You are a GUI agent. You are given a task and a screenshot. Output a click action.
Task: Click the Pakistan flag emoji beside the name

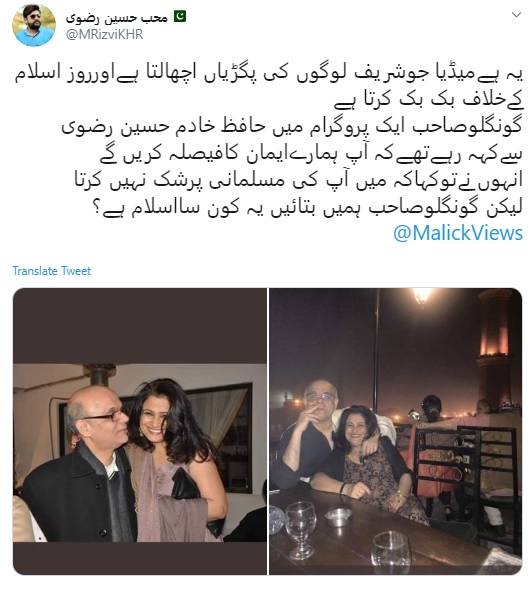(180, 17)
